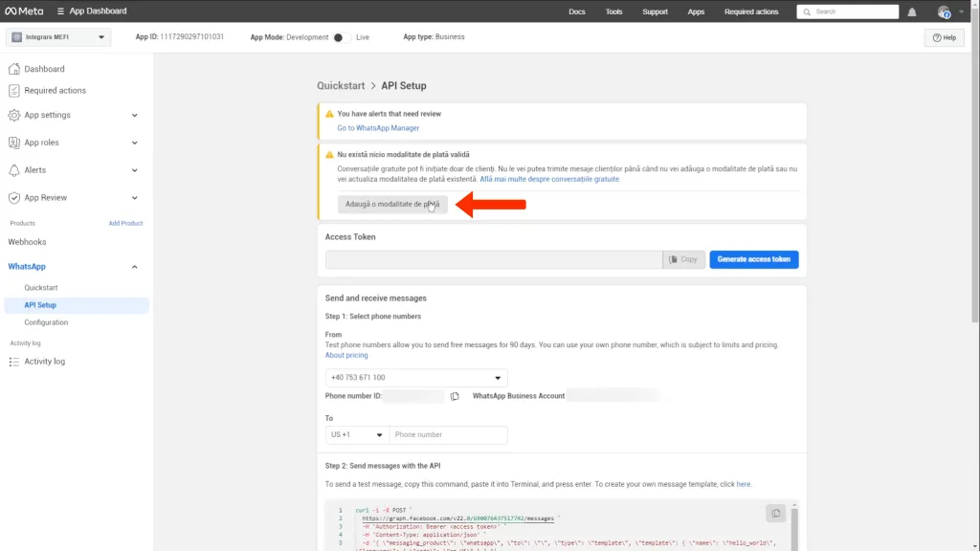Expand the App Review section
The height and width of the screenshot is (551, 980).
(134, 198)
